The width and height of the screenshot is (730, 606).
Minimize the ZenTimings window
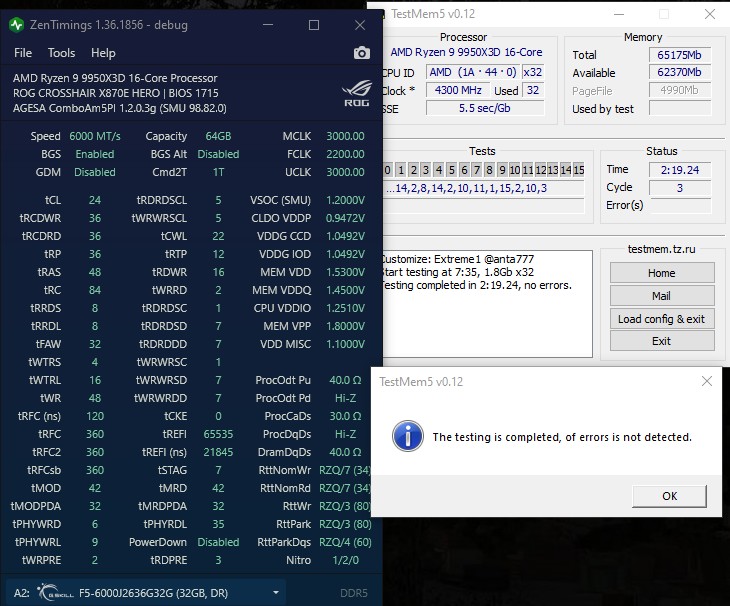(268, 25)
